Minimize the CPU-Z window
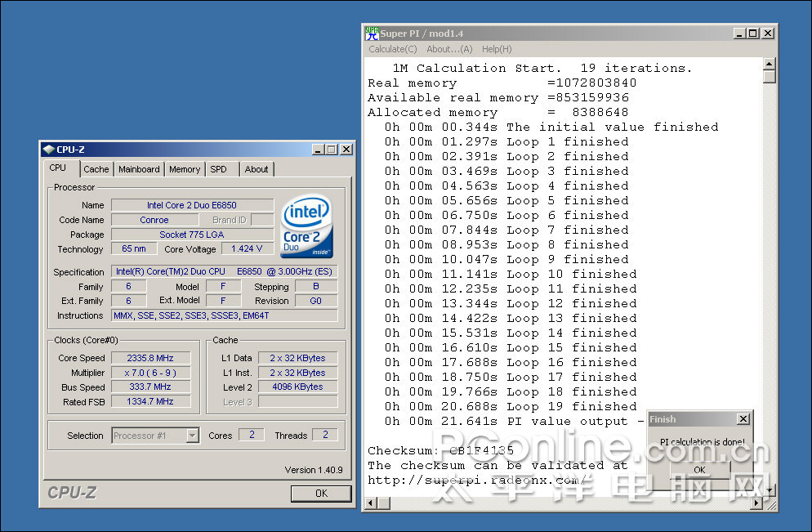812x532 pixels. (319, 150)
